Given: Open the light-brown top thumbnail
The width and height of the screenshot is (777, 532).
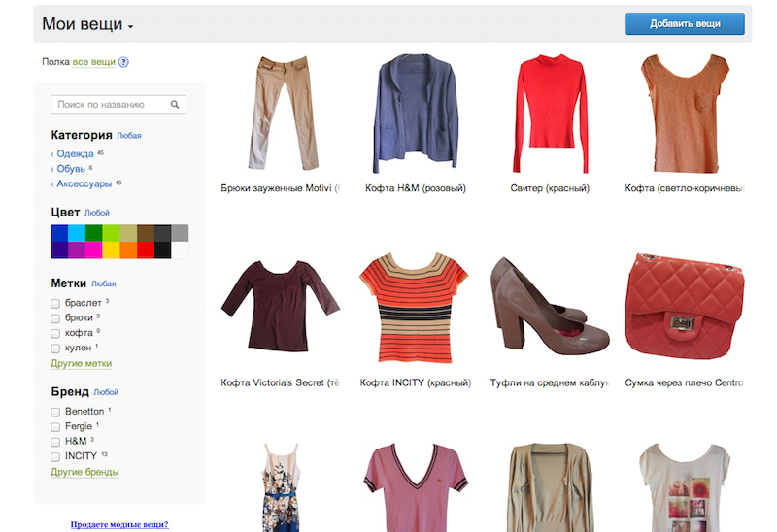Looking at the screenshot, I should (685, 114).
